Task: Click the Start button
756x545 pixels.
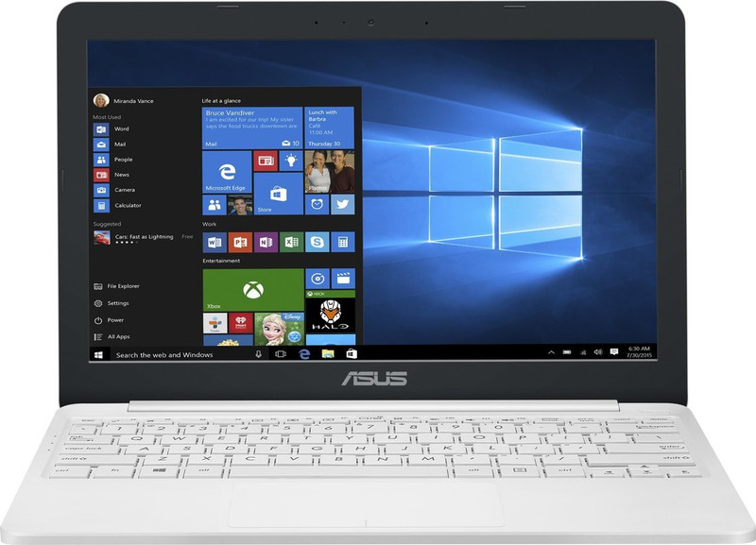Action: [97, 353]
